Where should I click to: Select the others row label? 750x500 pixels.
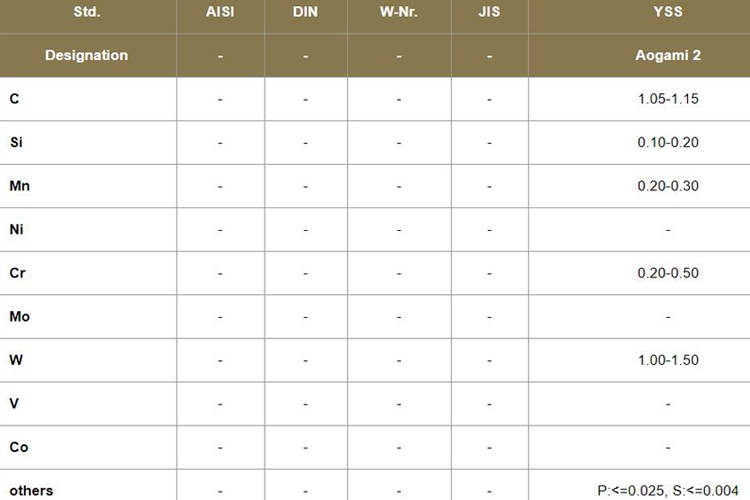tap(31, 490)
